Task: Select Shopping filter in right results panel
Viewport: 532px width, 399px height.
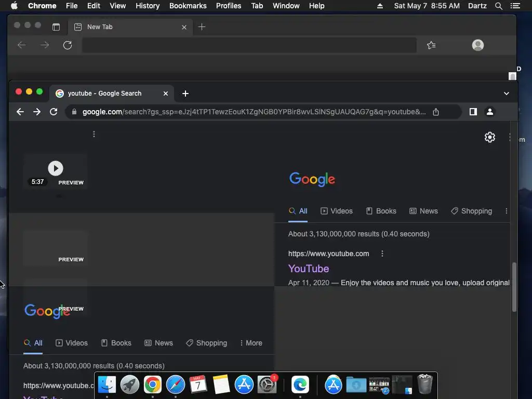Action: pos(471,211)
